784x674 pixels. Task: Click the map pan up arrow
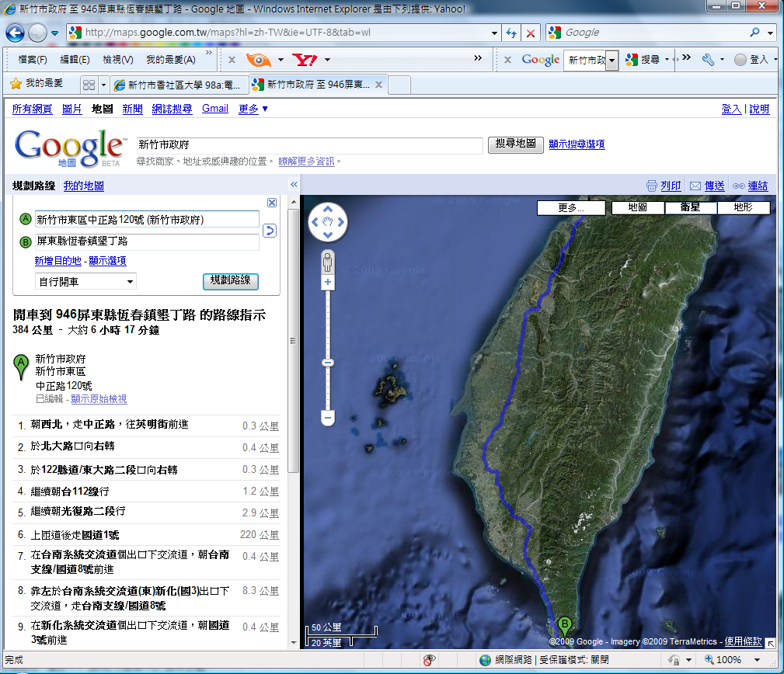click(327, 210)
